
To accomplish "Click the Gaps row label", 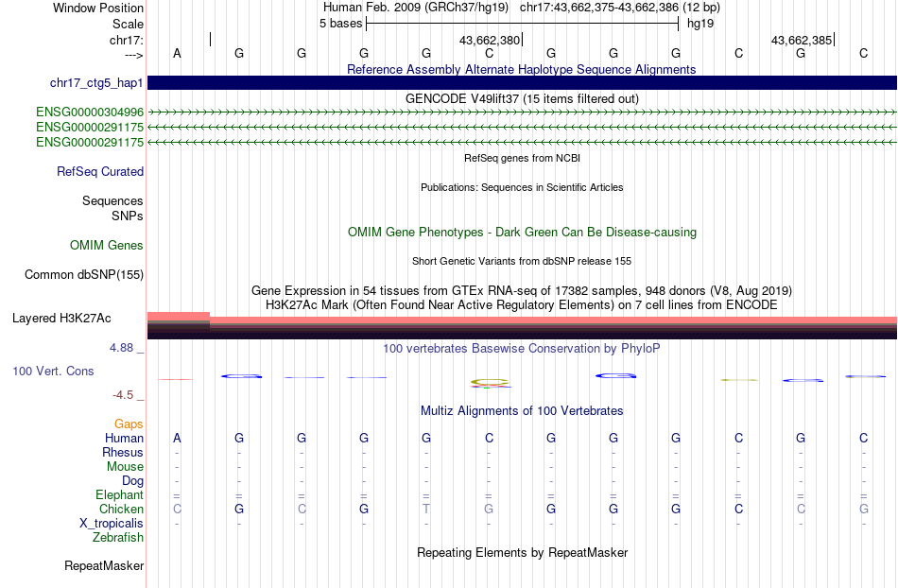I will tap(129, 424).
